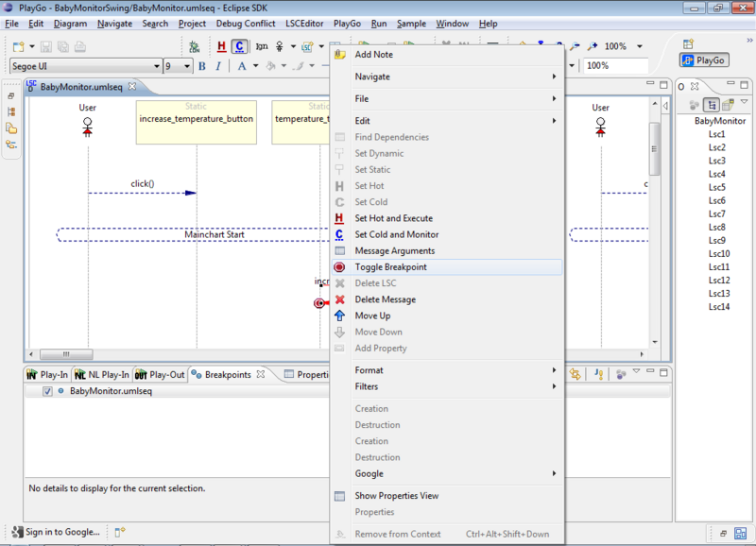Switch to the Play-Out tab
Viewport: 756px width, 546px height.
coord(160,374)
